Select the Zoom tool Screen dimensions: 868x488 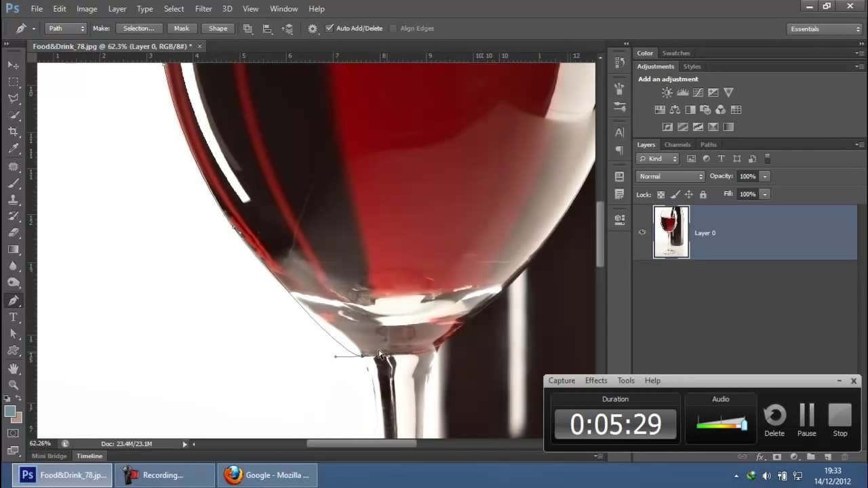coord(13,385)
